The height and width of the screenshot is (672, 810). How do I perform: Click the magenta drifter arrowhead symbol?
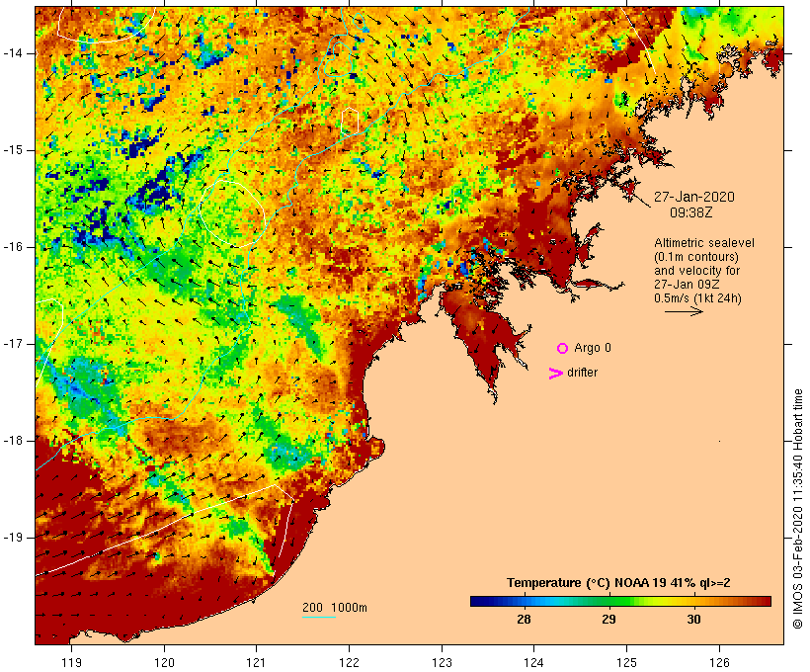pos(556,374)
